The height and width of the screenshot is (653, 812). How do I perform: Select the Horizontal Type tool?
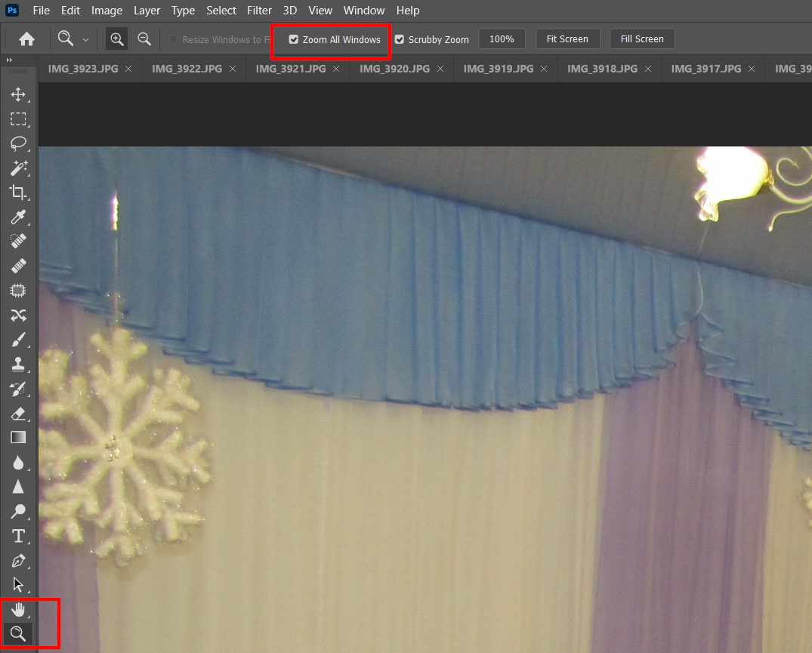18,535
